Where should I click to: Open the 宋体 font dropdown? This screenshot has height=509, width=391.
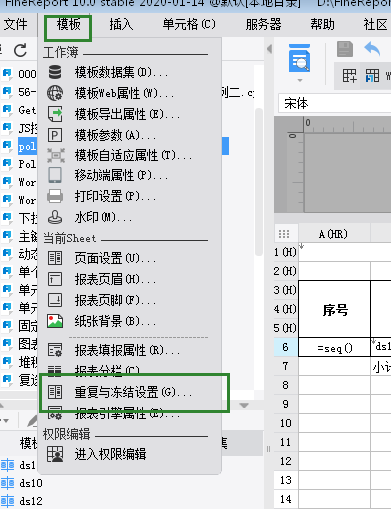pos(335,103)
